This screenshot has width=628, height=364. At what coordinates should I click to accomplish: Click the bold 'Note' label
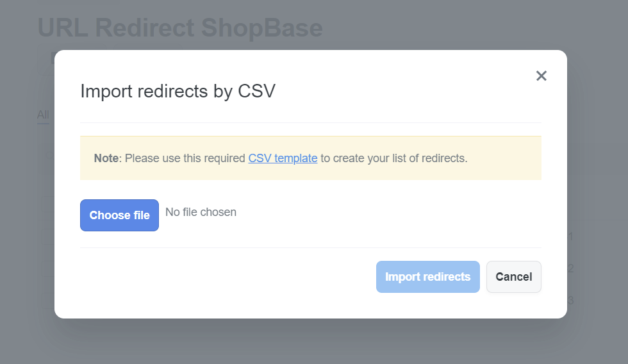(x=106, y=158)
